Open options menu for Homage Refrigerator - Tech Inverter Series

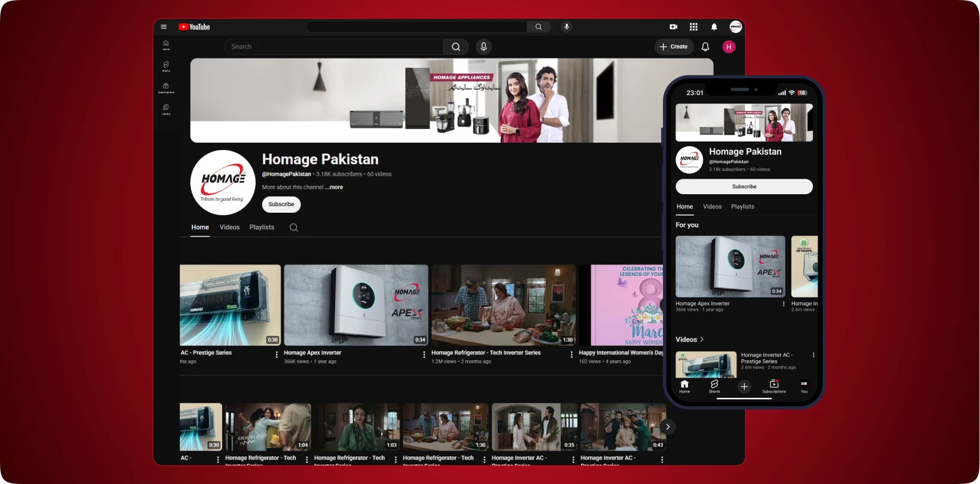pyautogui.click(x=572, y=355)
